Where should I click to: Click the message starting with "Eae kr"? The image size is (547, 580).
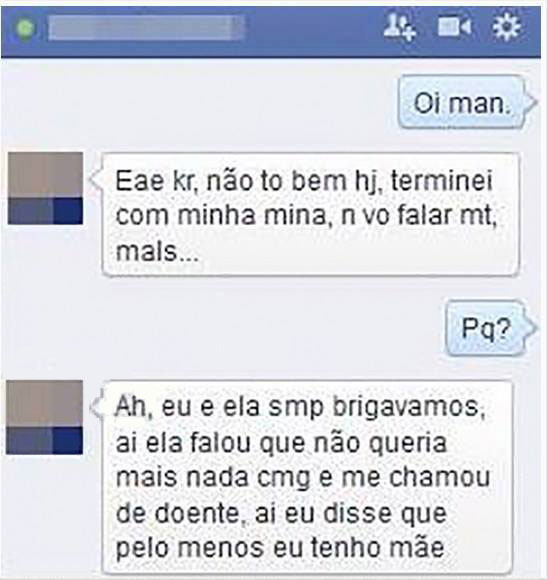click(310, 215)
